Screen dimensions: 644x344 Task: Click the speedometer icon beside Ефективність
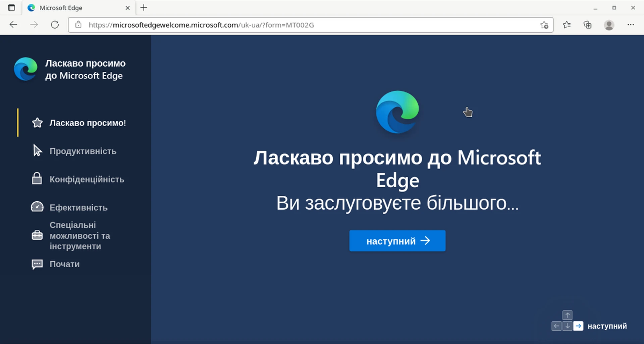coord(37,207)
